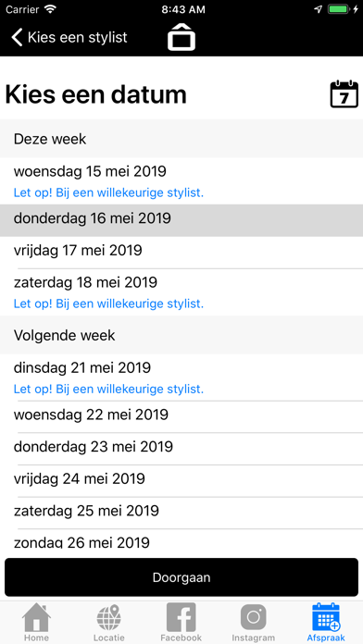The width and height of the screenshot is (363, 644).
Task: Select zaterdag 25 mei 2019
Action: coord(181,513)
